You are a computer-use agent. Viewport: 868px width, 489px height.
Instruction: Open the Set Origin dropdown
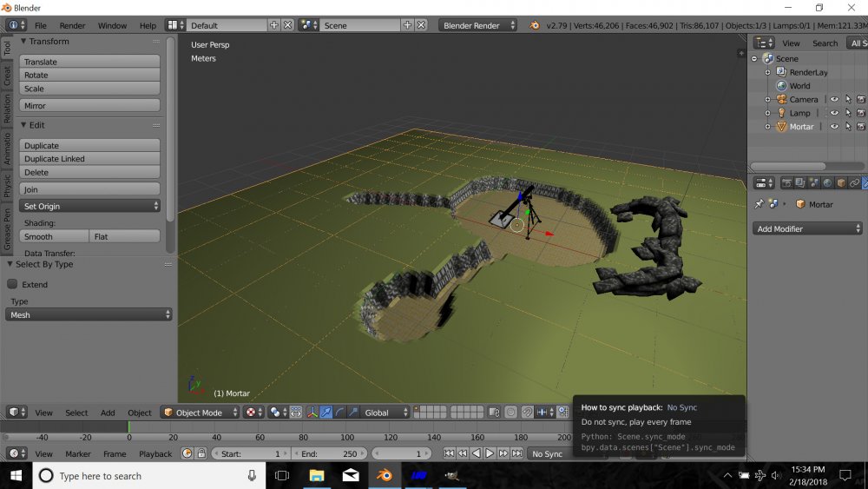[89, 206]
